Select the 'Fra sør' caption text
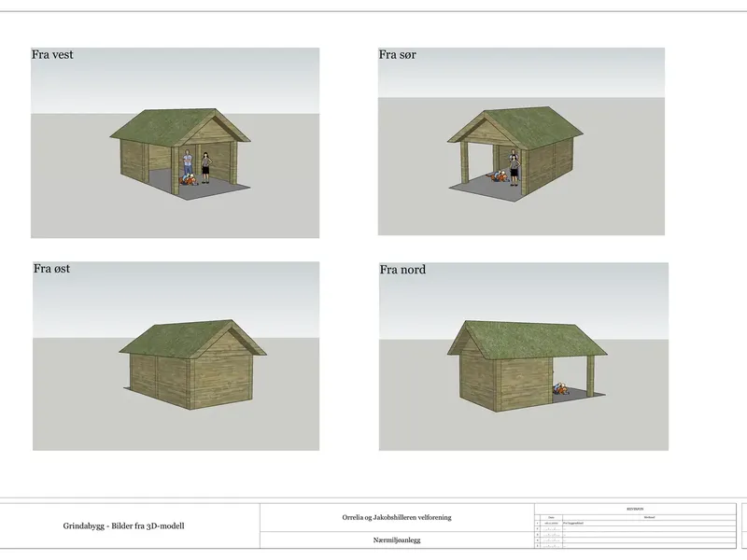Screen dimensions: 747x560 [398, 55]
